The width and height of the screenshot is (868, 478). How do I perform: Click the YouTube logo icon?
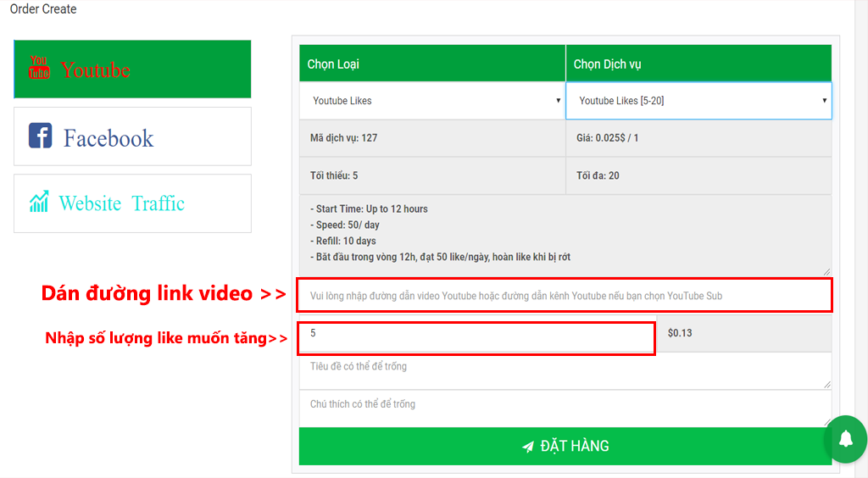(x=39, y=68)
